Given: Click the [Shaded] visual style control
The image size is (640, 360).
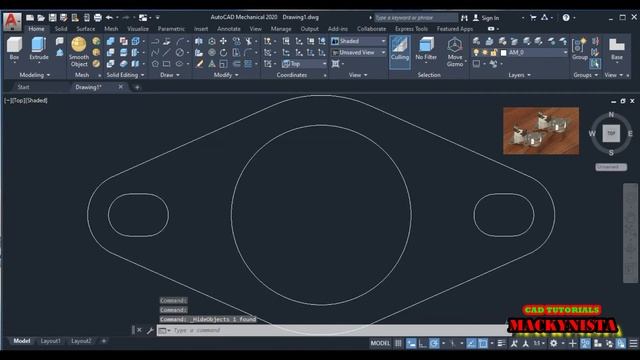Looking at the screenshot, I should [x=37, y=100].
